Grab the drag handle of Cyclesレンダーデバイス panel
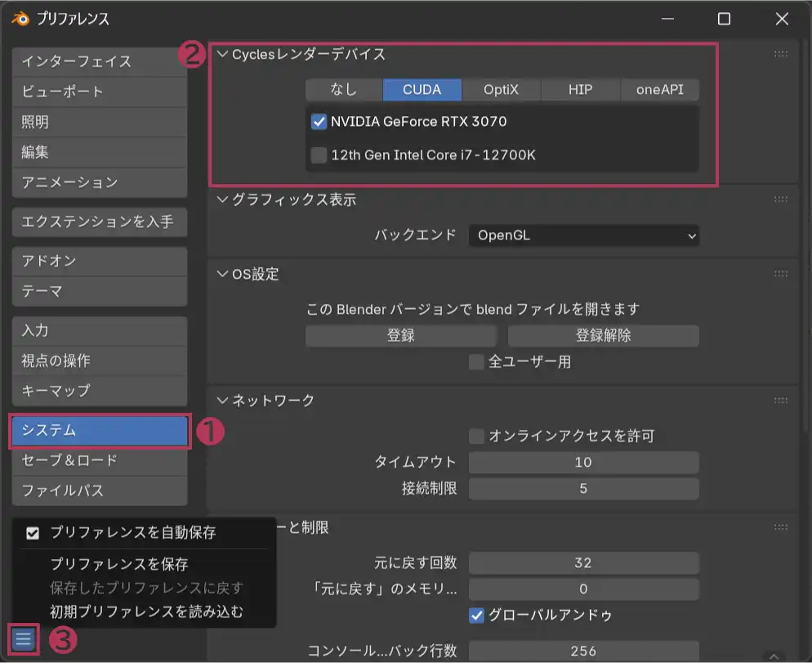The image size is (812, 663). [x=780, y=55]
